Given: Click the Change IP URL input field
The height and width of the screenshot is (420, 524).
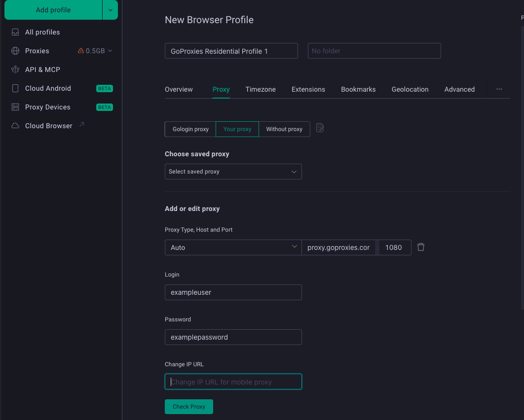Looking at the screenshot, I should [x=233, y=382].
